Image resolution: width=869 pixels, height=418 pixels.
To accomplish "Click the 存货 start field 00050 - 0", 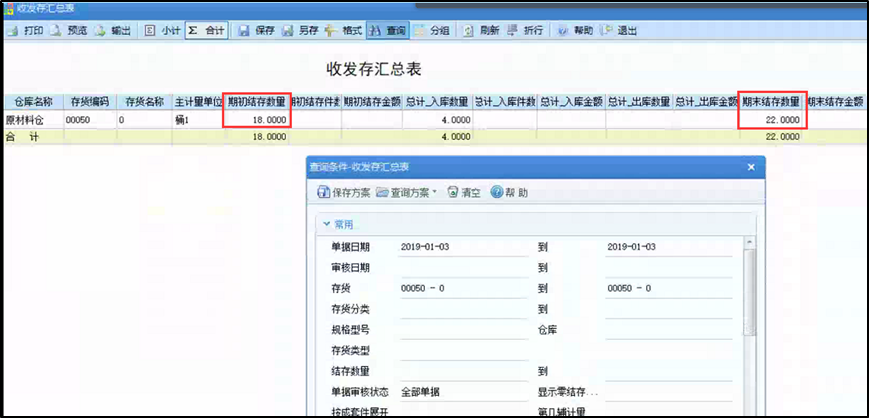I will point(463,289).
